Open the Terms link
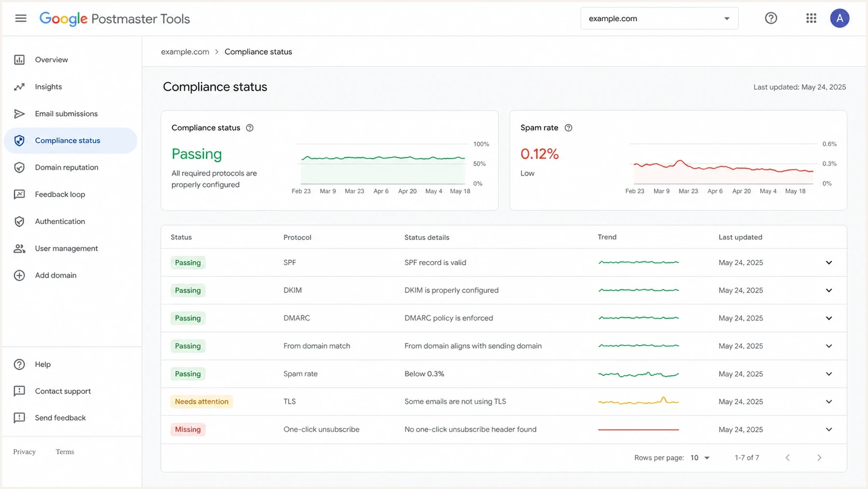This screenshot has height=489, width=868. point(65,452)
